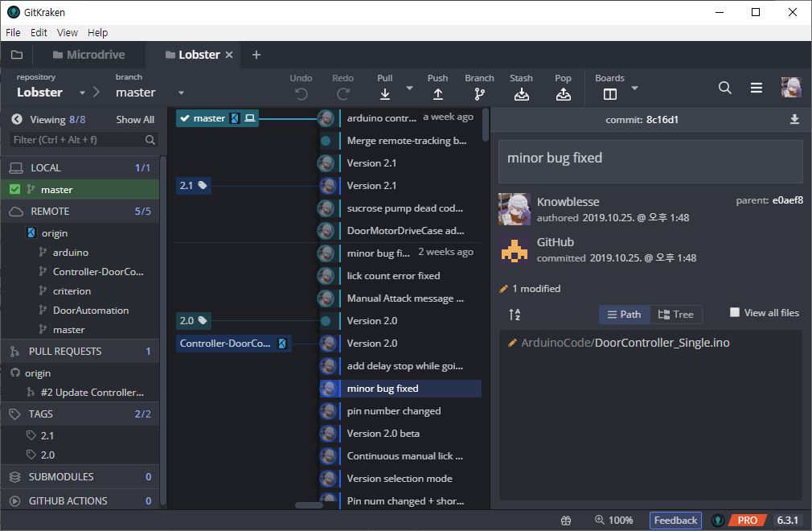Switch file view to Path

(624, 315)
